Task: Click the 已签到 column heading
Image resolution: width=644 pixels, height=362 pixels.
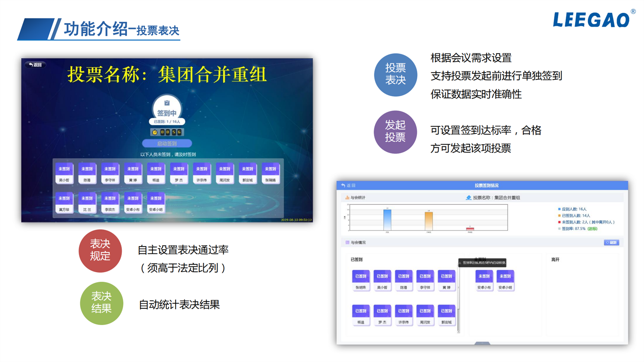Action: coord(356,260)
